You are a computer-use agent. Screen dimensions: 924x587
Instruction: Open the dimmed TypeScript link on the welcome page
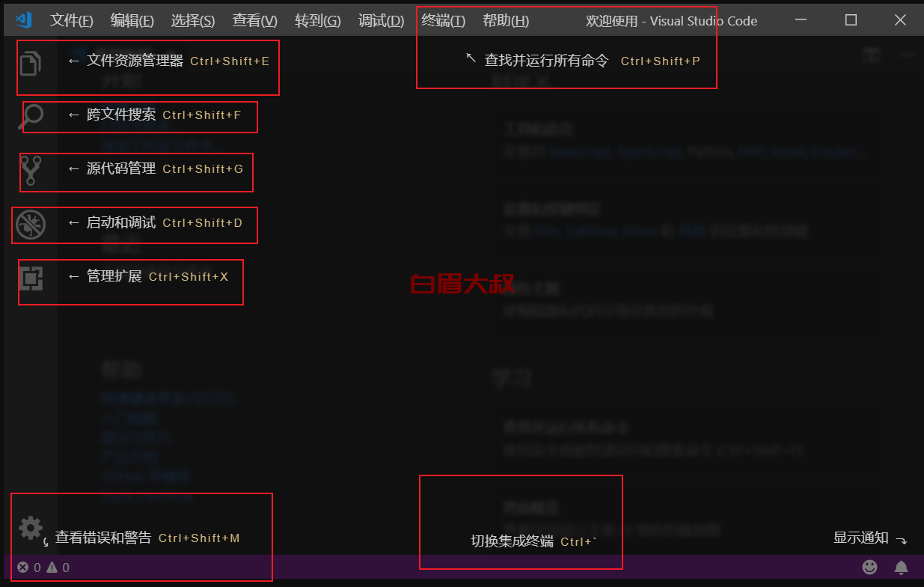tap(649, 152)
